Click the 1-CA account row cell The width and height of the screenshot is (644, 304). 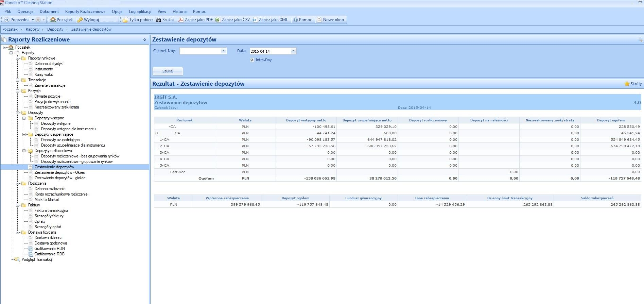click(x=185, y=139)
